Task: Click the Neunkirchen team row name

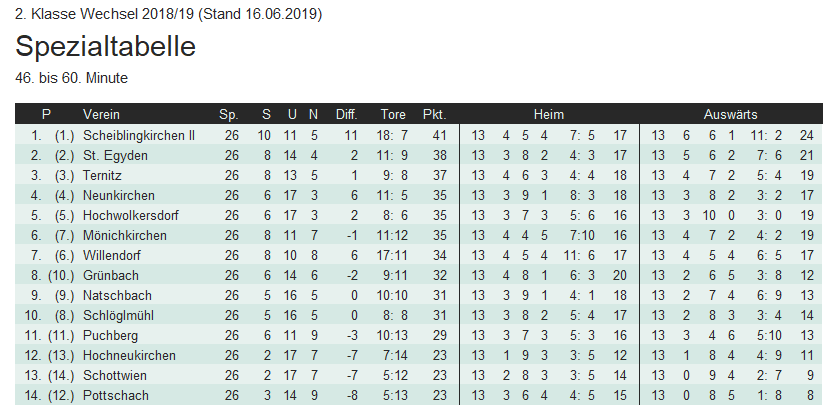Action: click(120, 195)
